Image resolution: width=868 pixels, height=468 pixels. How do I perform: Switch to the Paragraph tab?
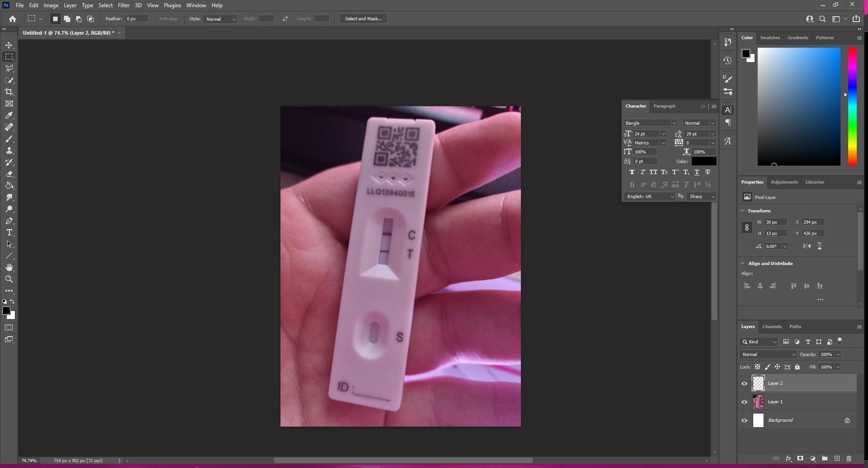(x=664, y=106)
